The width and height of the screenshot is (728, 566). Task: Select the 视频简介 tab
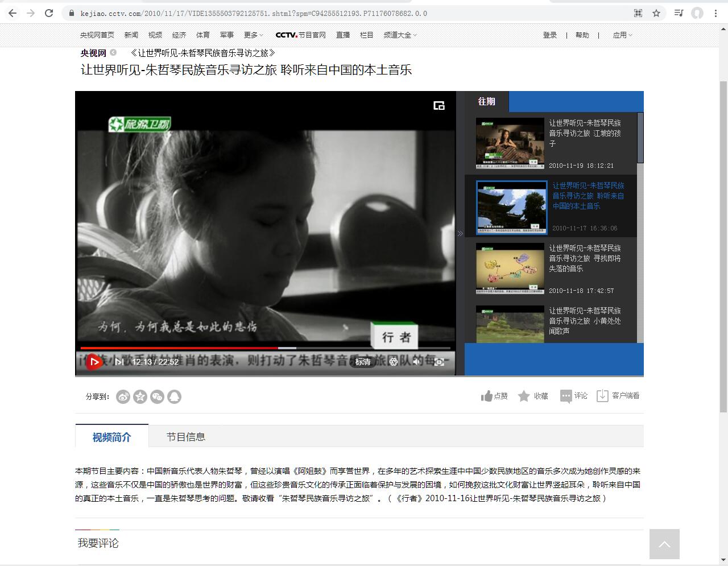pyautogui.click(x=111, y=437)
